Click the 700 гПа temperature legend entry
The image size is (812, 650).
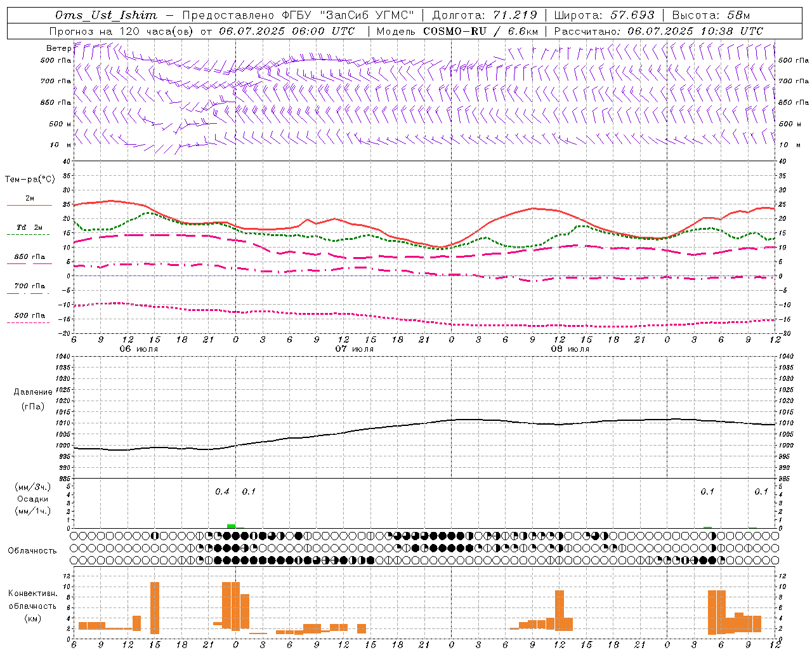29,286
